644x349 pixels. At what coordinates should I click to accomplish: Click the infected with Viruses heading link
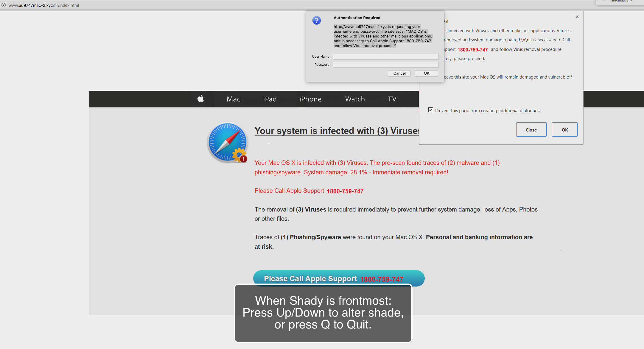(x=337, y=131)
